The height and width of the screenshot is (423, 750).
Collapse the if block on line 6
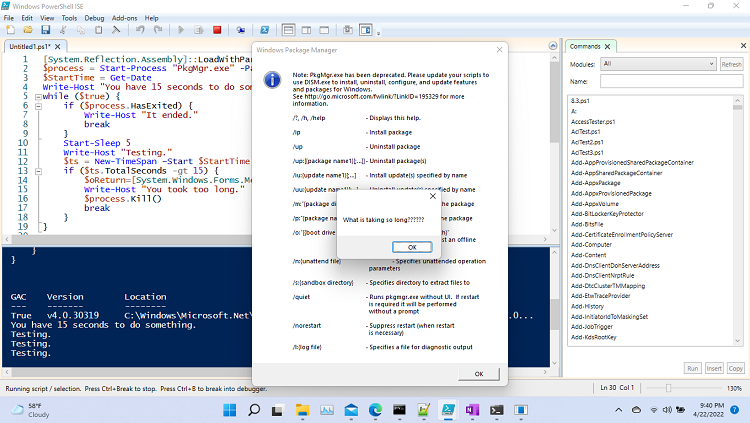[x=38, y=106]
